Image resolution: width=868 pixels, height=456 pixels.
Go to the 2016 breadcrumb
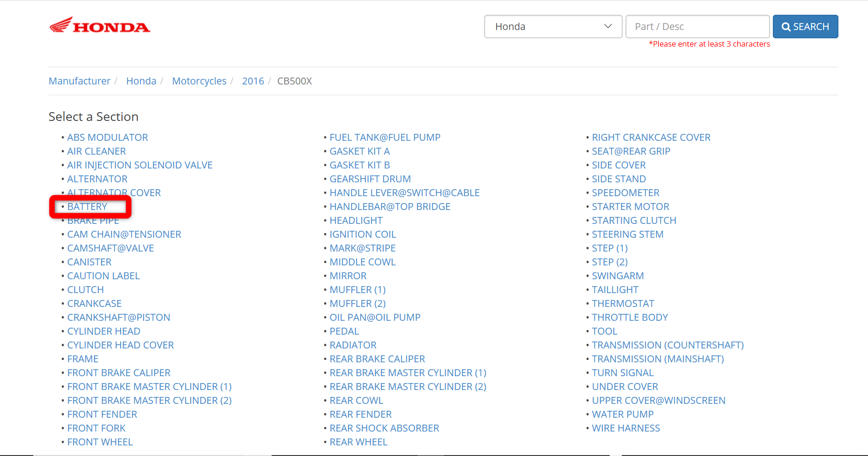(253, 81)
